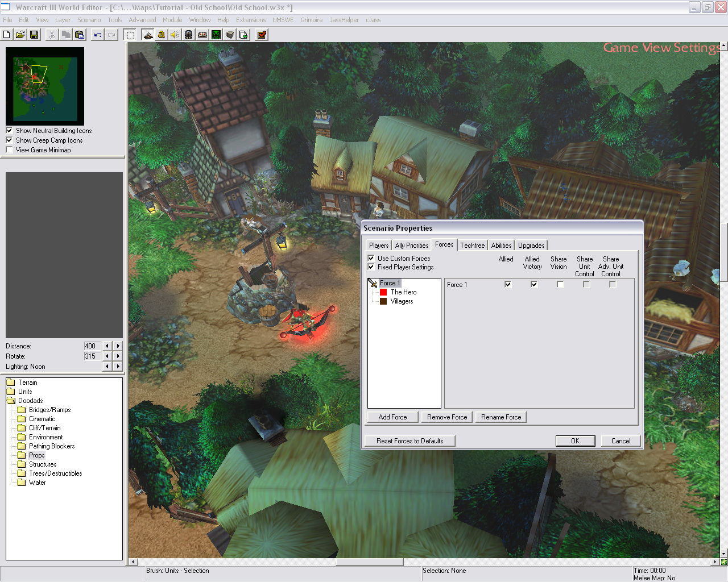Enable the View Game Minimap checkbox
728x582 pixels.
(10, 150)
